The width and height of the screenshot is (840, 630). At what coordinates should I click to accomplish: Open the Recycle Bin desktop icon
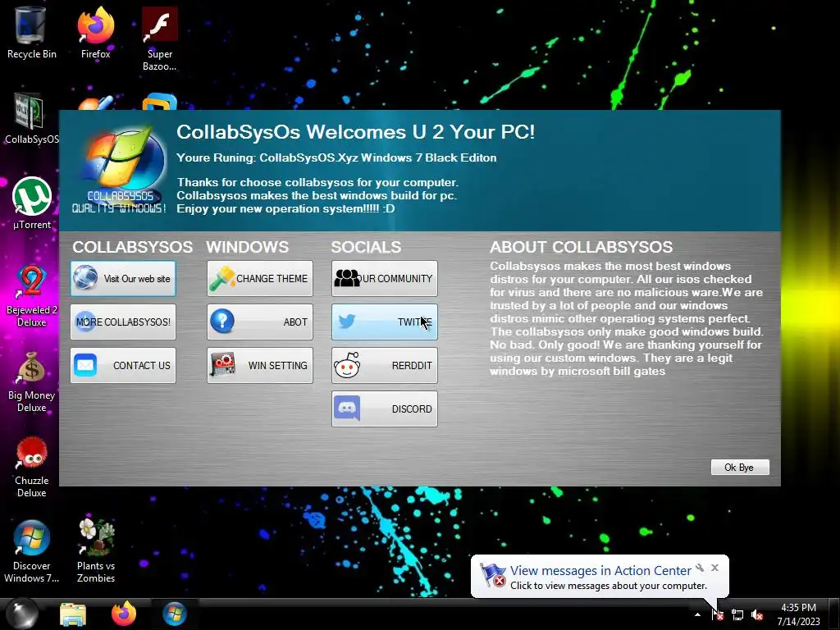(x=31, y=33)
